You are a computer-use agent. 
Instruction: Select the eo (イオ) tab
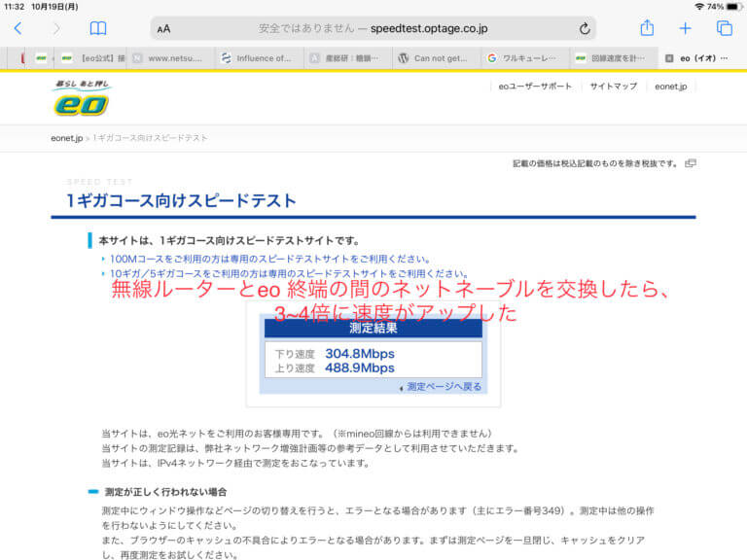[702, 58]
